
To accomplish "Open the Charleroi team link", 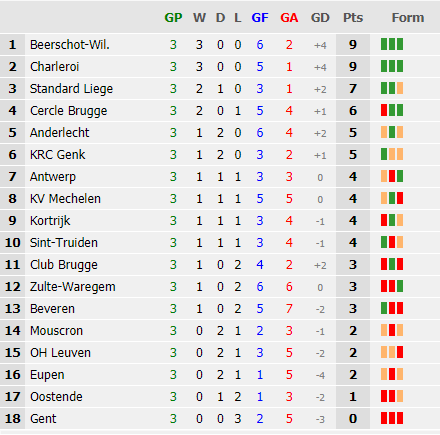I will point(55,67).
